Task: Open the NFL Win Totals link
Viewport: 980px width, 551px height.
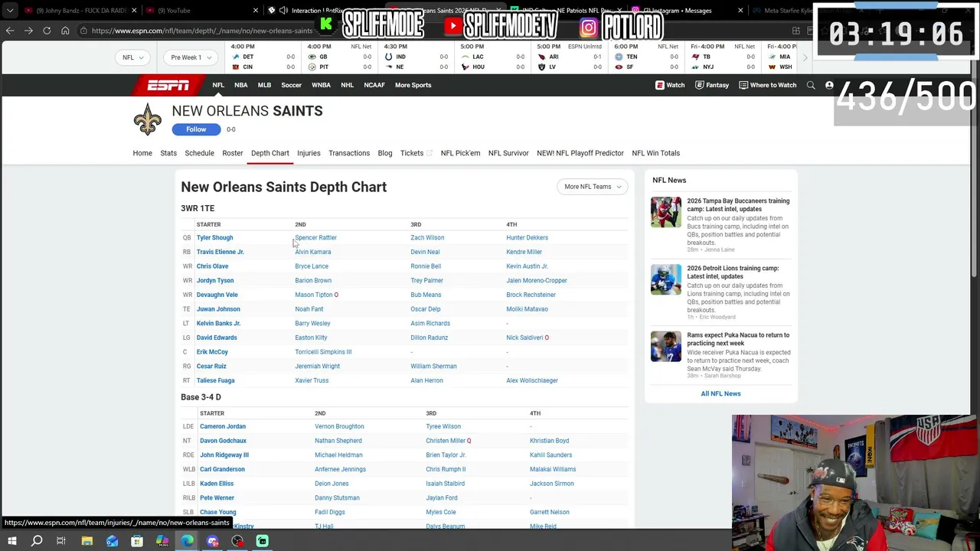Action: (x=655, y=153)
